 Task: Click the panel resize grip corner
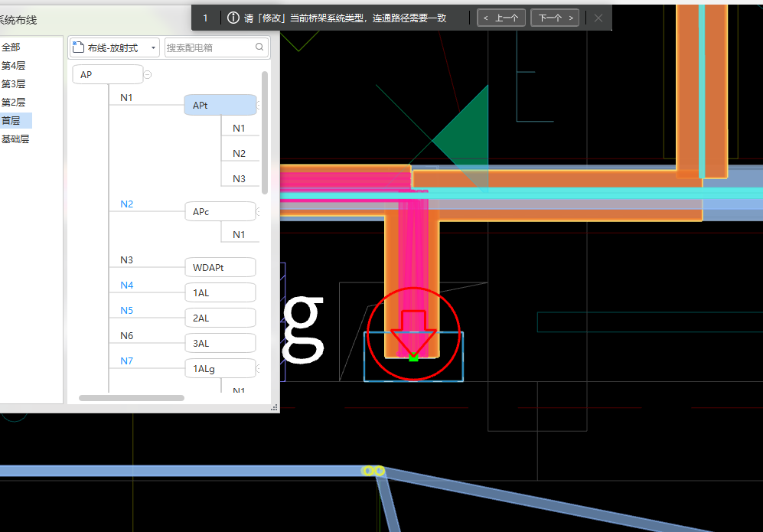pos(275,407)
